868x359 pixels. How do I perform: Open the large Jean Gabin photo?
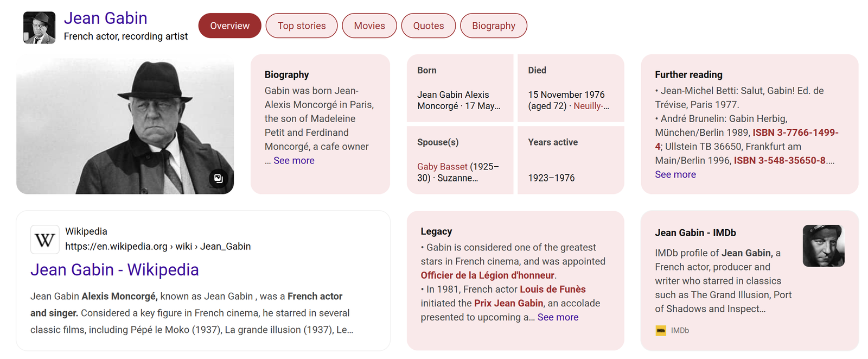[125, 124]
